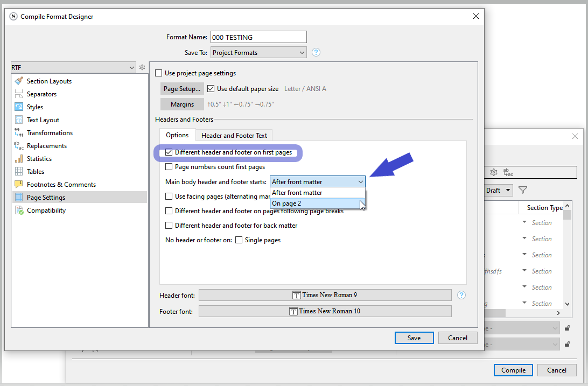Viewport: 588px width, 386px height.
Task: Click Cancel in the Compile window
Action: pyautogui.click(x=557, y=370)
